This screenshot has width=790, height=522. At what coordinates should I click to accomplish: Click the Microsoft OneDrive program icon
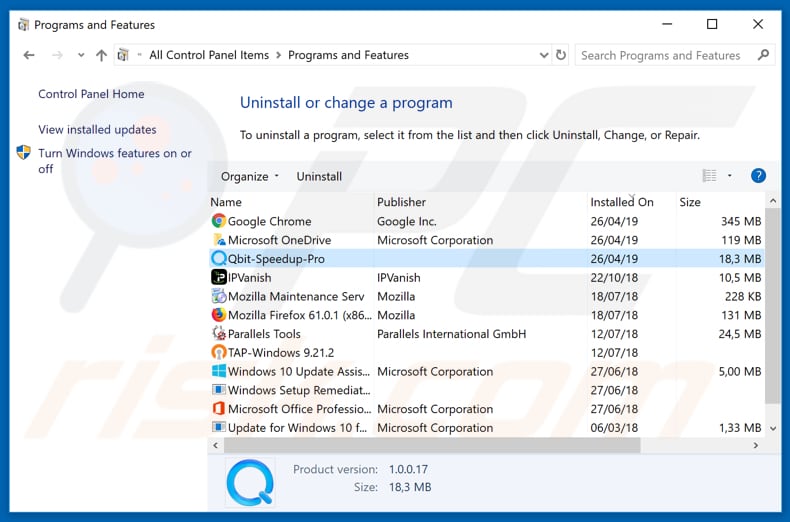pos(219,239)
